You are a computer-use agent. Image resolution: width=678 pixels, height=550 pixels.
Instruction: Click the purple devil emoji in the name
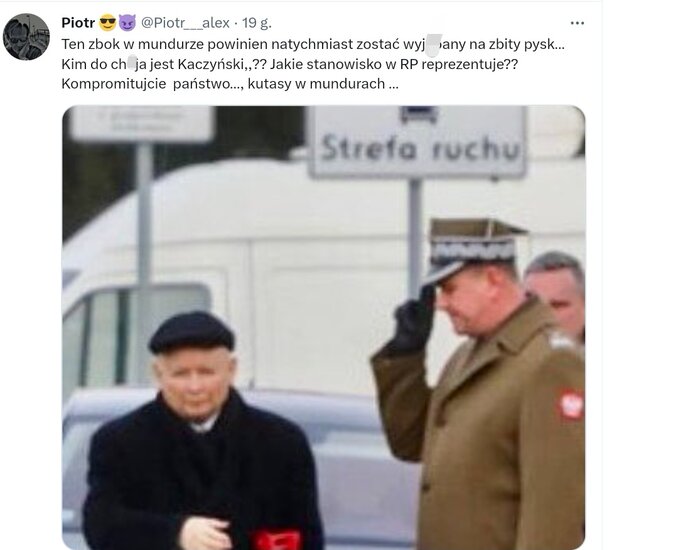(127, 23)
